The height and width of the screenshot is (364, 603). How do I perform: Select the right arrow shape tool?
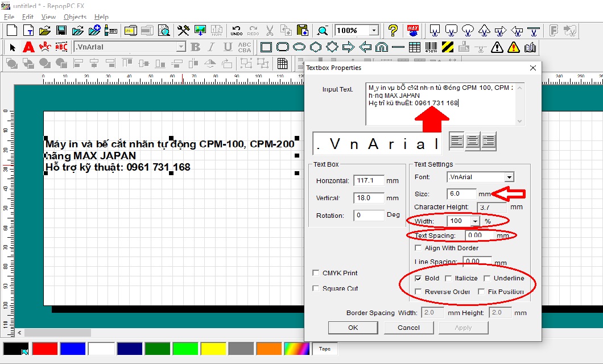349,47
